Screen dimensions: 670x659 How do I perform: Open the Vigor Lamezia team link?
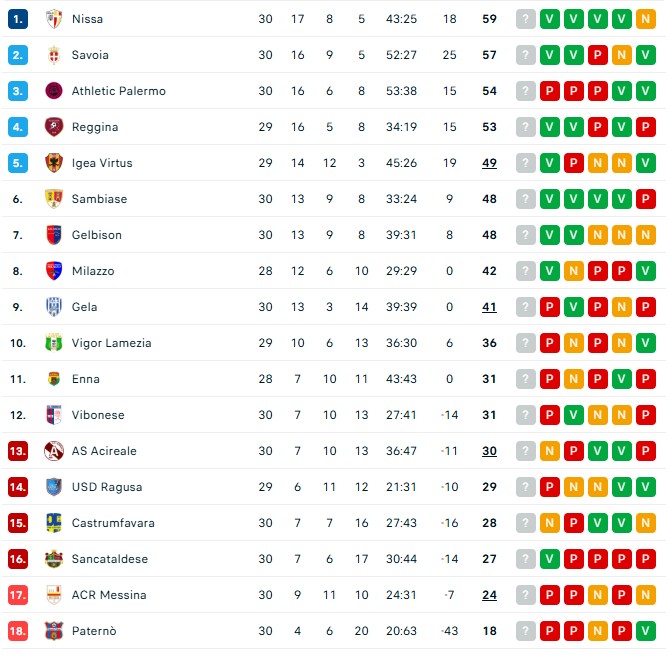click(111, 343)
